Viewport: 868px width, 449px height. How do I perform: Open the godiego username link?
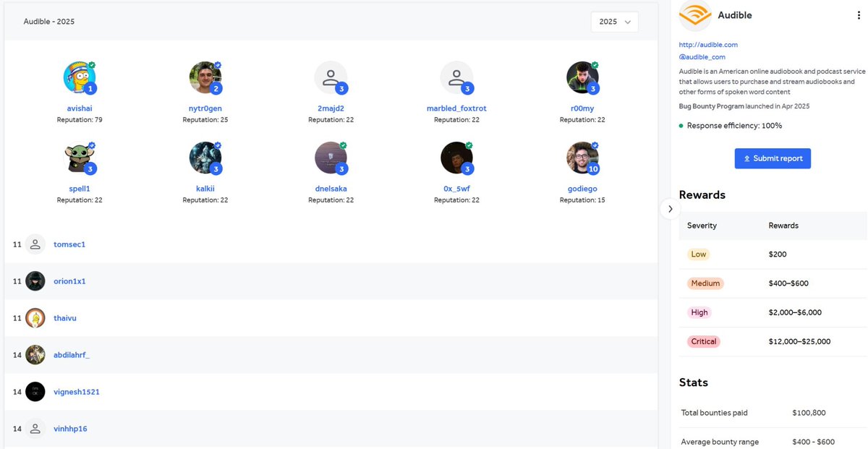tap(582, 189)
